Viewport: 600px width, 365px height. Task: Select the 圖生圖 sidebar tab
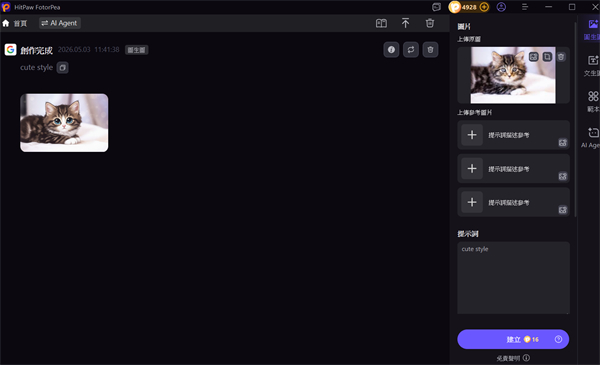(592, 29)
